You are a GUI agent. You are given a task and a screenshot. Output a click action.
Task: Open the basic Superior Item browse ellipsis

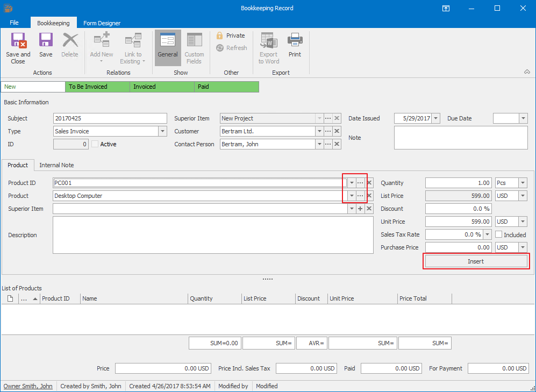click(328, 118)
